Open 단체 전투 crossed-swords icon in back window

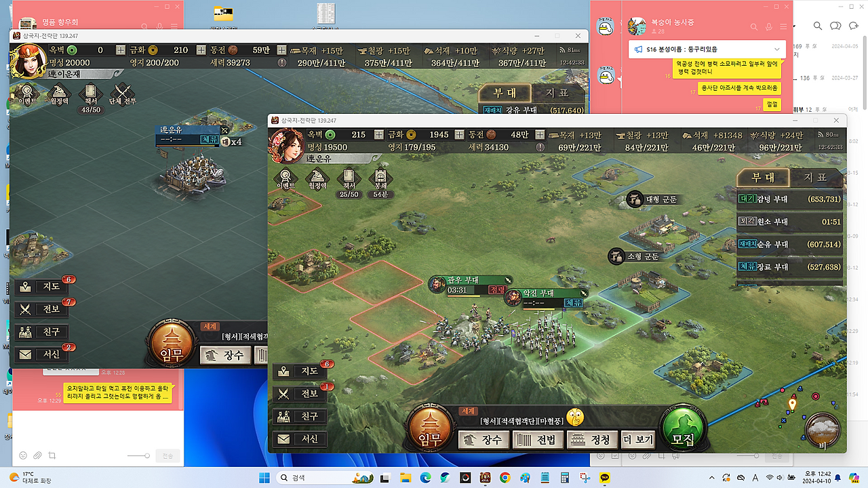(x=122, y=95)
